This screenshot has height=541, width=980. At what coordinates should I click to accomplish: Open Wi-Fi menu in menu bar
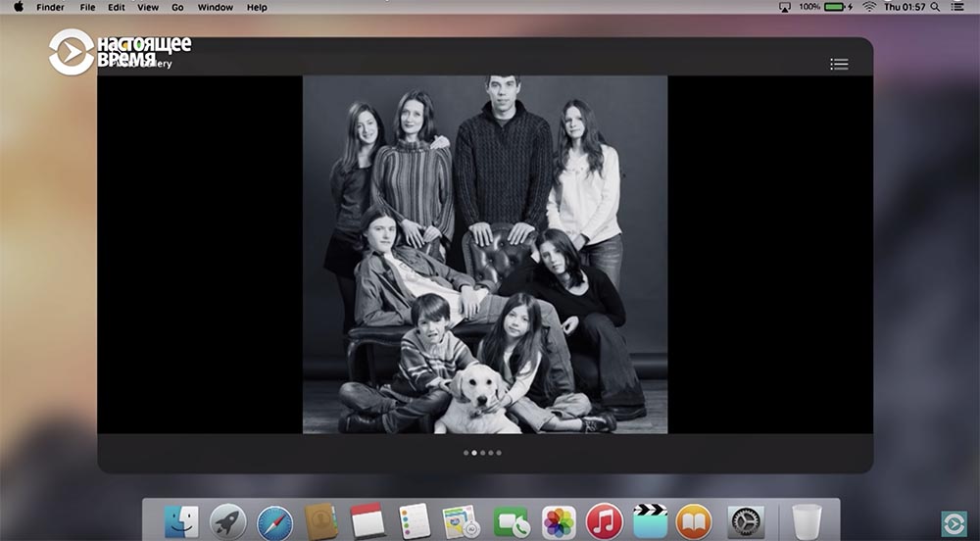868,7
